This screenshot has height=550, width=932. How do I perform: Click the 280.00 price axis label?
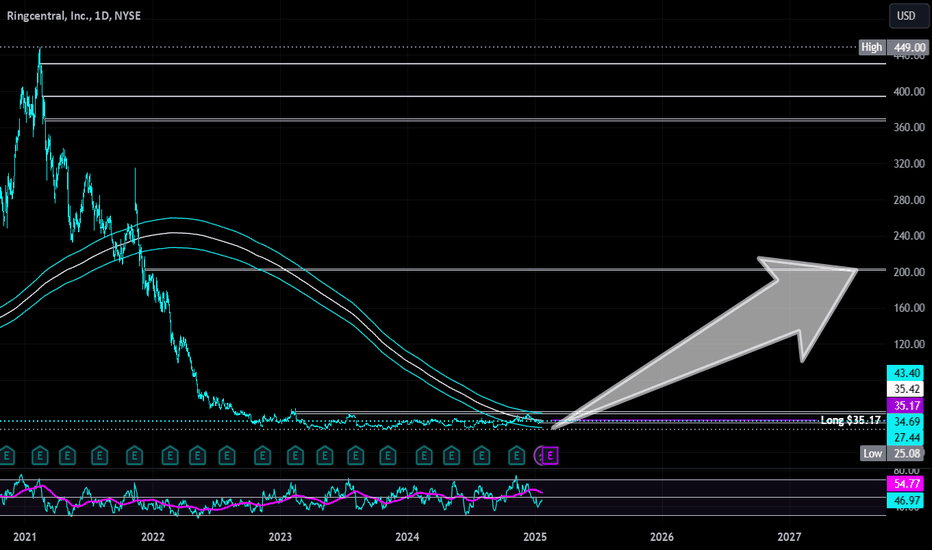(909, 200)
